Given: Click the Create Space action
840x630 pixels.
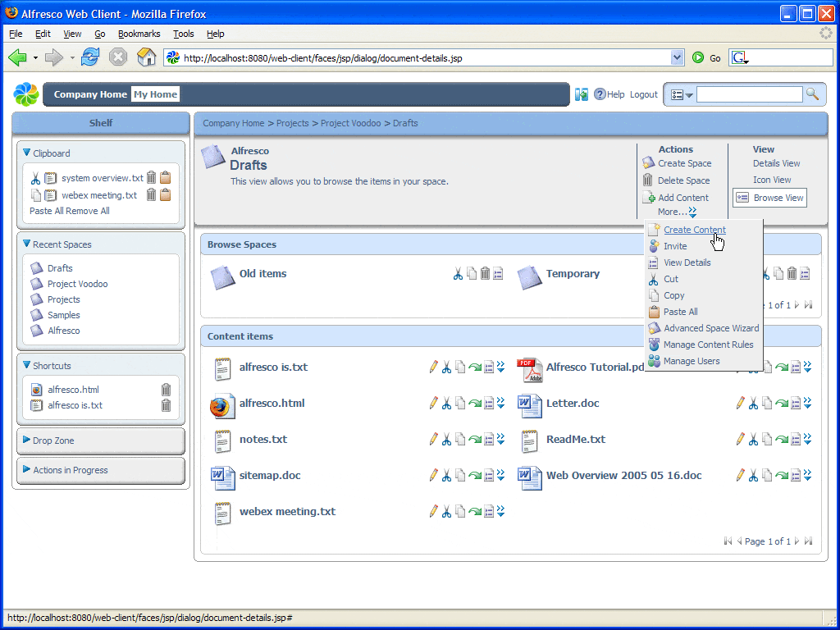Looking at the screenshot, I should [x=685, y=163].
